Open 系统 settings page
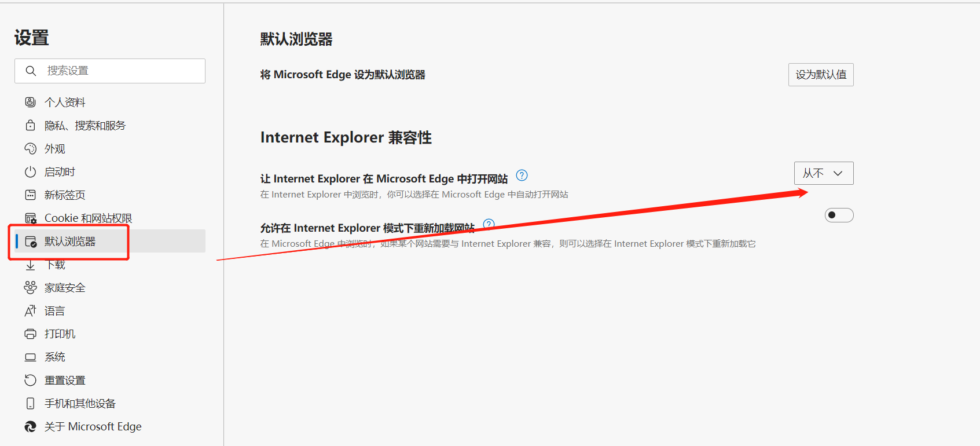This screenshot has width=980, height=446. pyautogui.click(x=110, y=357)
